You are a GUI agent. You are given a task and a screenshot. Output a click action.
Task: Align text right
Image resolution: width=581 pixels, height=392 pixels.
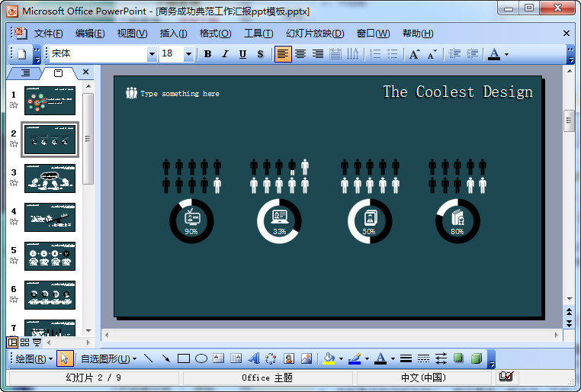pos(317,54)
